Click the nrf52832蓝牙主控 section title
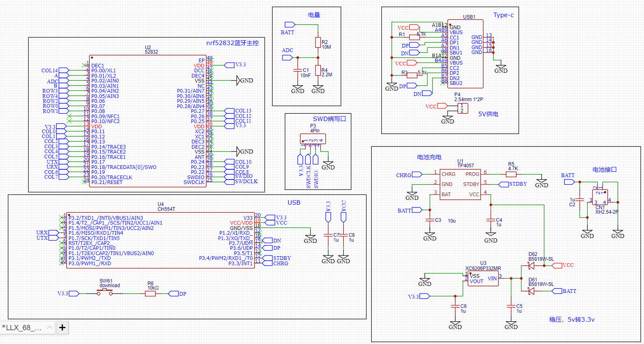 tap(233, 43)
